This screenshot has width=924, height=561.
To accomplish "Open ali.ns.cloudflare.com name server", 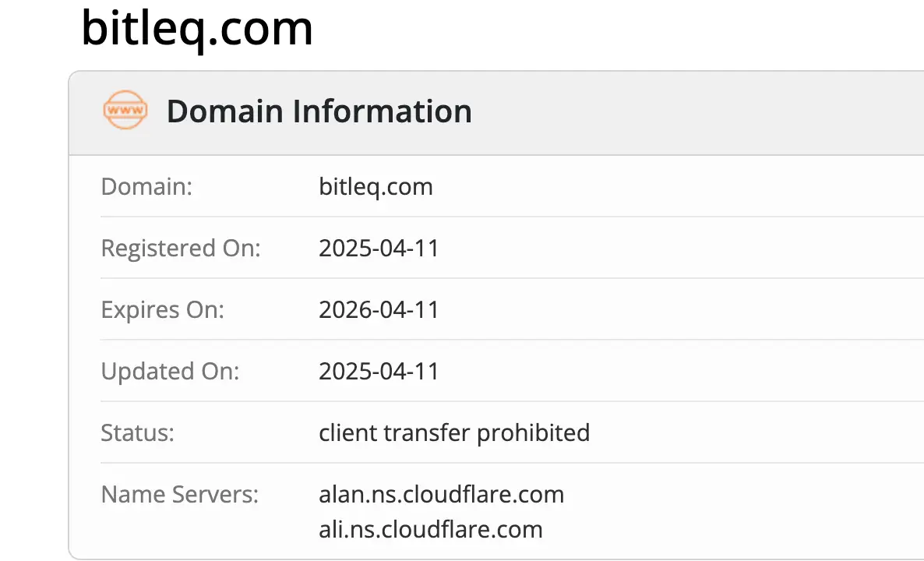I will pyautogui.click(x=430, y=530).
